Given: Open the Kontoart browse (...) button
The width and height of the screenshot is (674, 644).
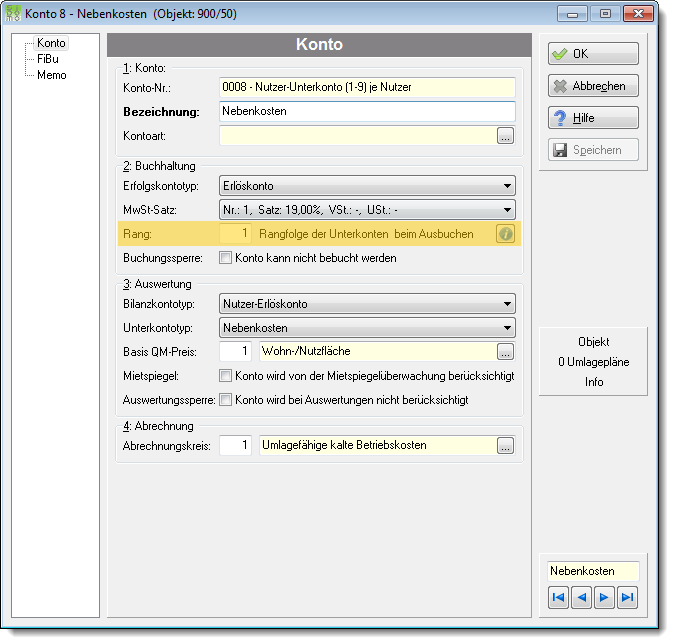Looking at the screenshot, I should pos(505,136).
